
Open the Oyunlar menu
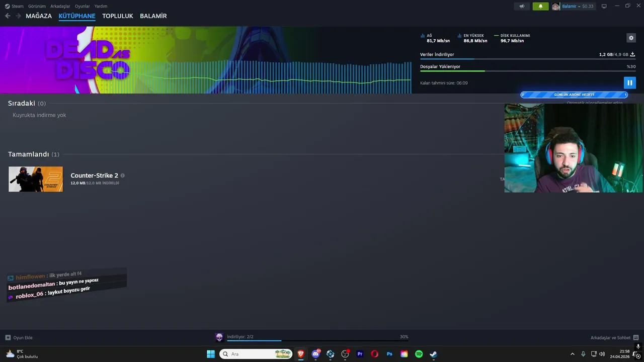click(83, 6)
